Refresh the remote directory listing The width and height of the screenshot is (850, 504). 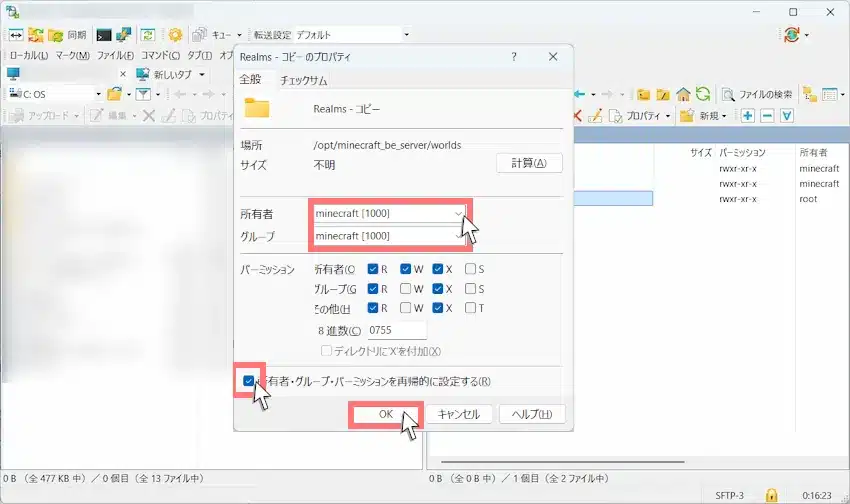703,94
